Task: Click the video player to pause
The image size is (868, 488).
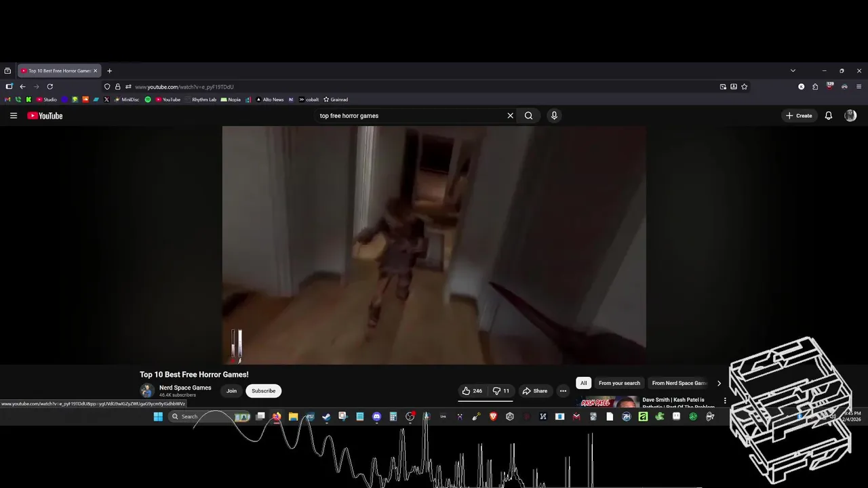Action: tap(434, 245)
